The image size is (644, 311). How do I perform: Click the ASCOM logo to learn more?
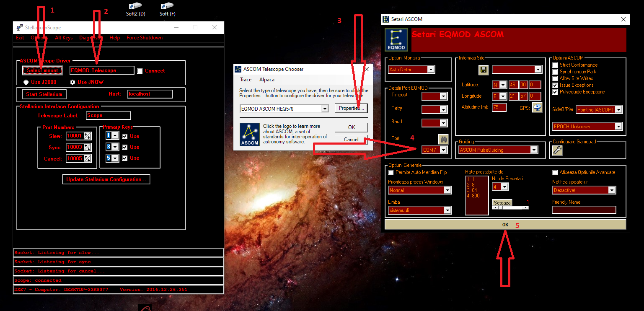coord(249,135)
